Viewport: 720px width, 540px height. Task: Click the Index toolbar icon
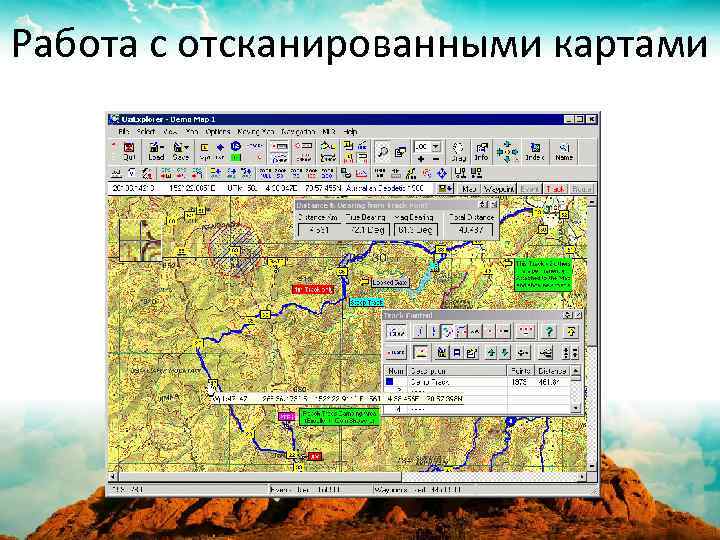535,152
